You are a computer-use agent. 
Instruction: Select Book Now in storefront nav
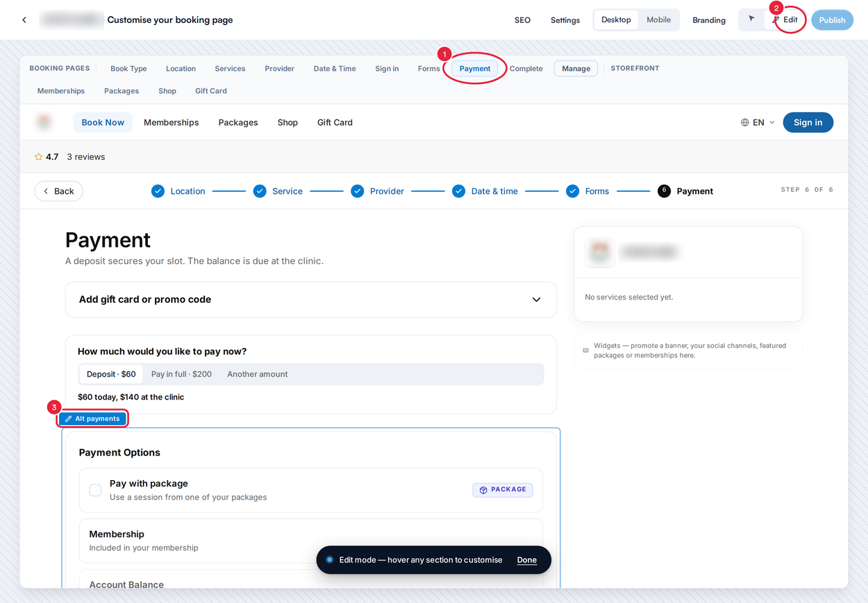103,122
